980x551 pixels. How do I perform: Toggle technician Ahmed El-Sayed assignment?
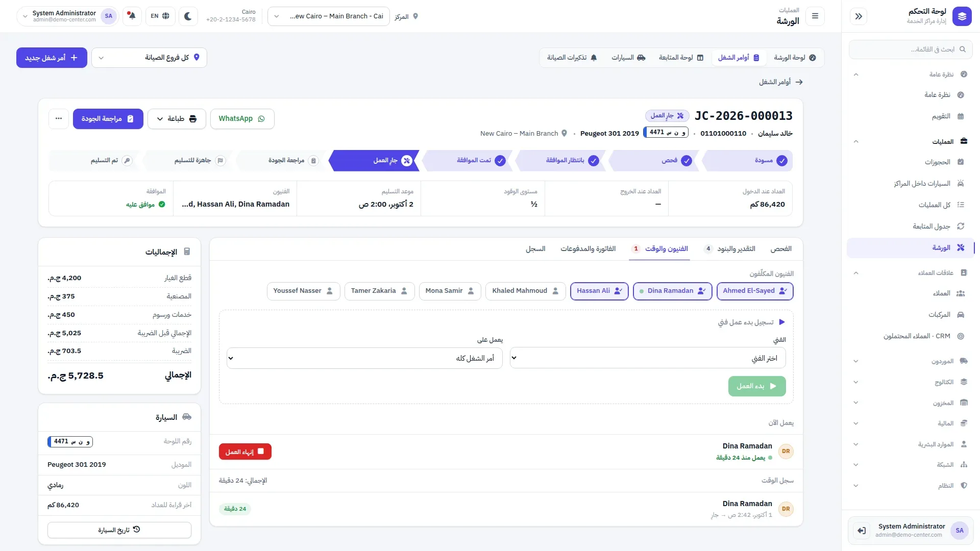(755, 291)
